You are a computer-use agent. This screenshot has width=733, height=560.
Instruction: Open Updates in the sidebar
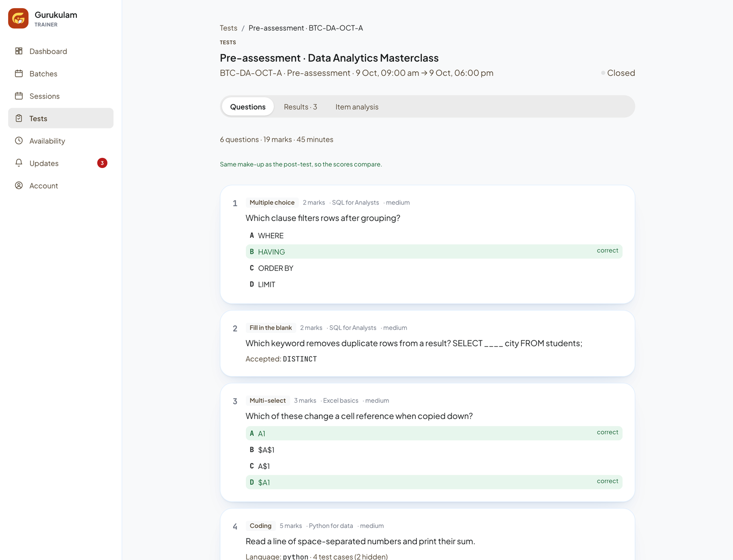[61, 163]
